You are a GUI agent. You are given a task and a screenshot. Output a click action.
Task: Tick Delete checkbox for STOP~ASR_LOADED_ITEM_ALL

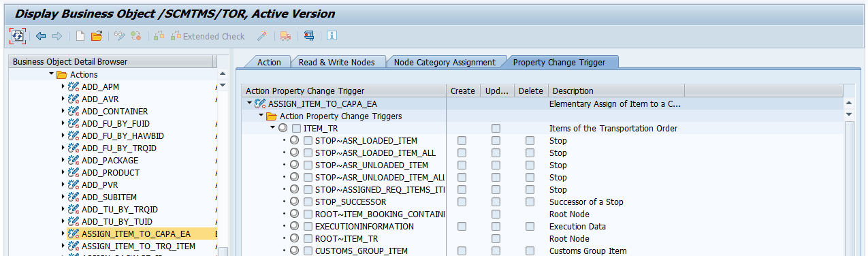(x=530, y=153)
